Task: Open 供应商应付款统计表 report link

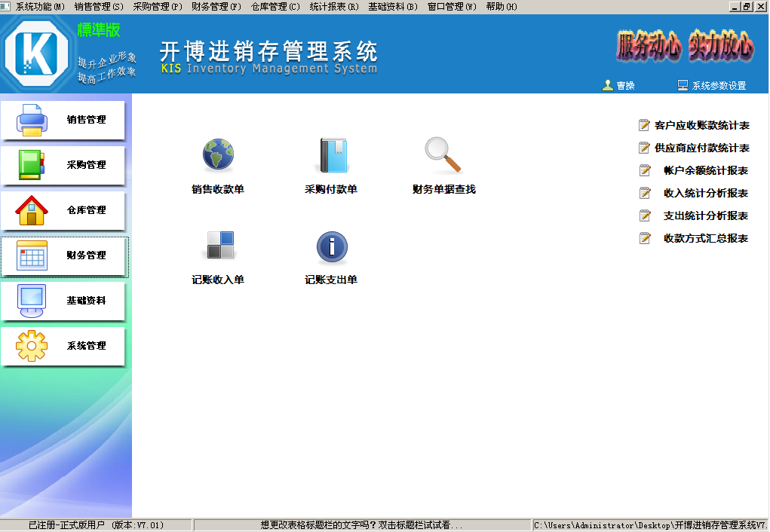Action: 701,148
